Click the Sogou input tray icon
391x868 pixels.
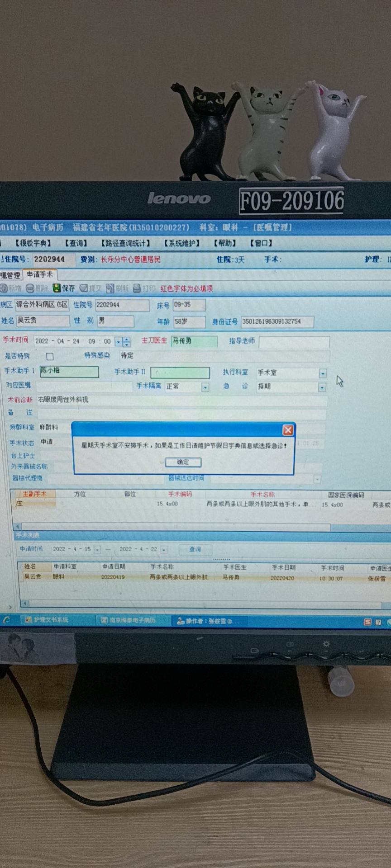click(367, 622)
